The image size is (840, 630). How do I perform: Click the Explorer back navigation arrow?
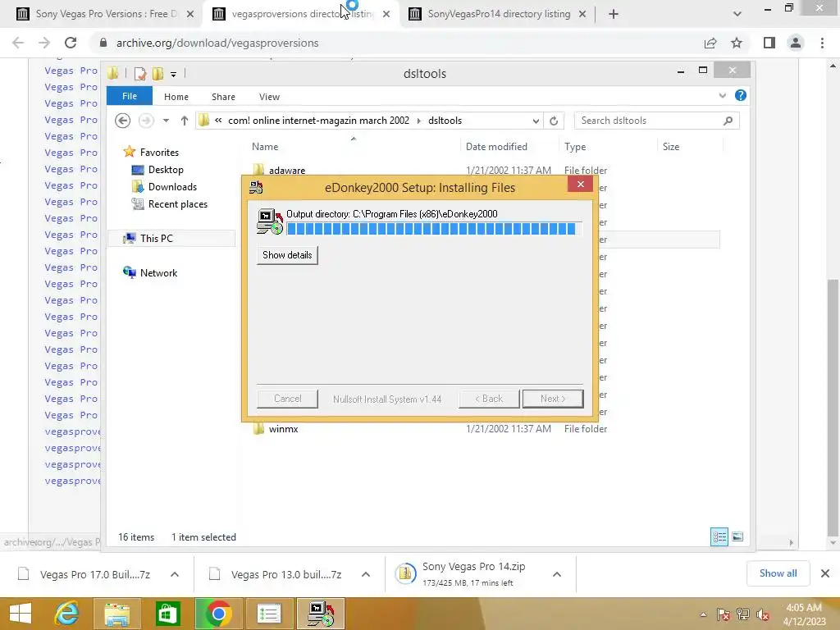[x=123, y=121]
